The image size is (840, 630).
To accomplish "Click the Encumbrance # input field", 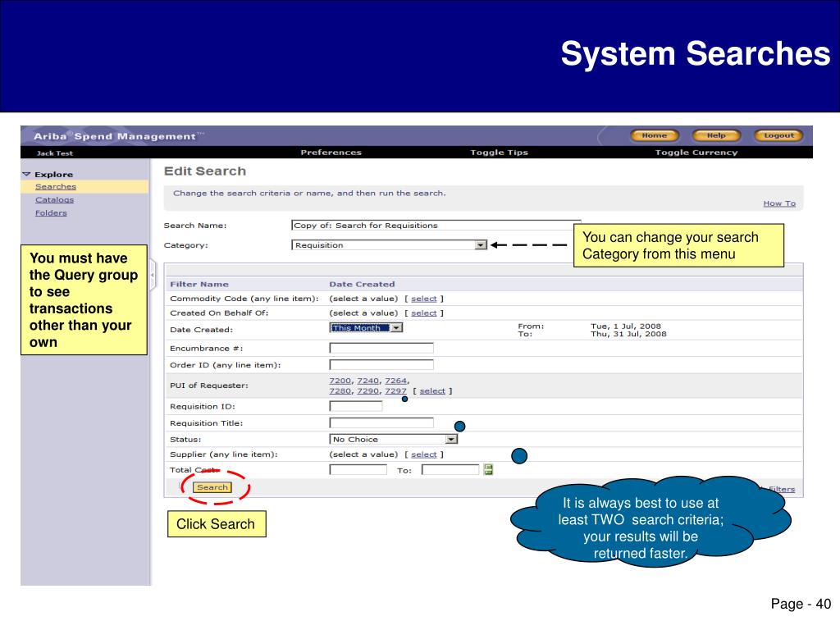I will pos(381,348).
